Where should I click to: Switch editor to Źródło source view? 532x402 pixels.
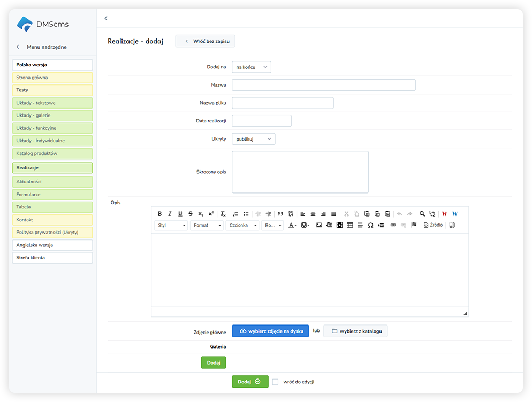pyautogui.click(x=433, y=226)
